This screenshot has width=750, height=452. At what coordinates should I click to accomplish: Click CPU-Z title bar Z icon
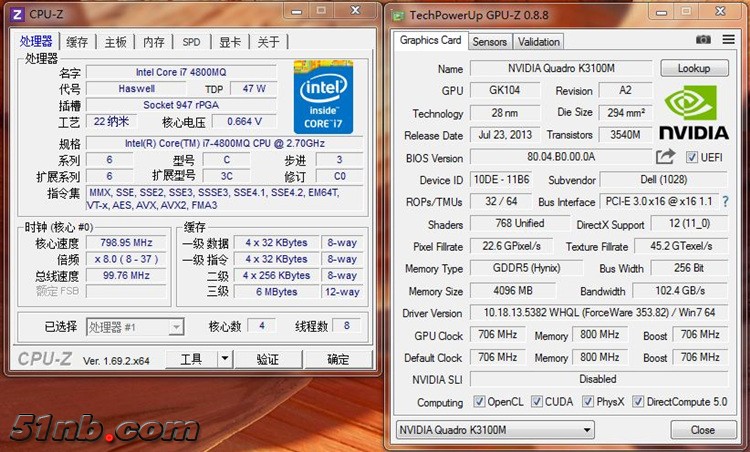17,14
